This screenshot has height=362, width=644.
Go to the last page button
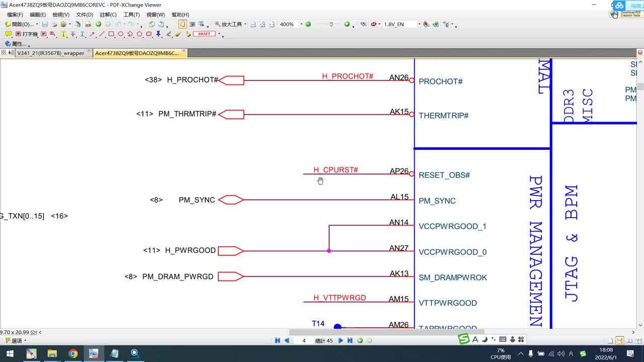tap(350, 340)
